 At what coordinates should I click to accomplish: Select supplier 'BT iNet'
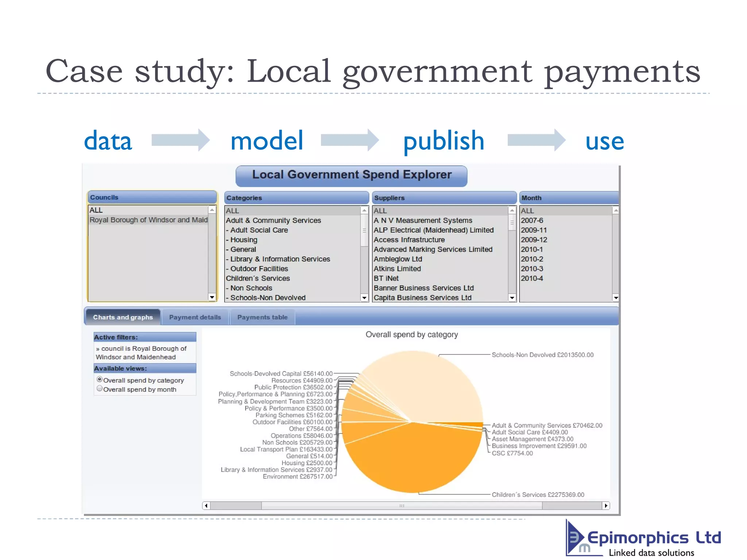tap(441, 278)
